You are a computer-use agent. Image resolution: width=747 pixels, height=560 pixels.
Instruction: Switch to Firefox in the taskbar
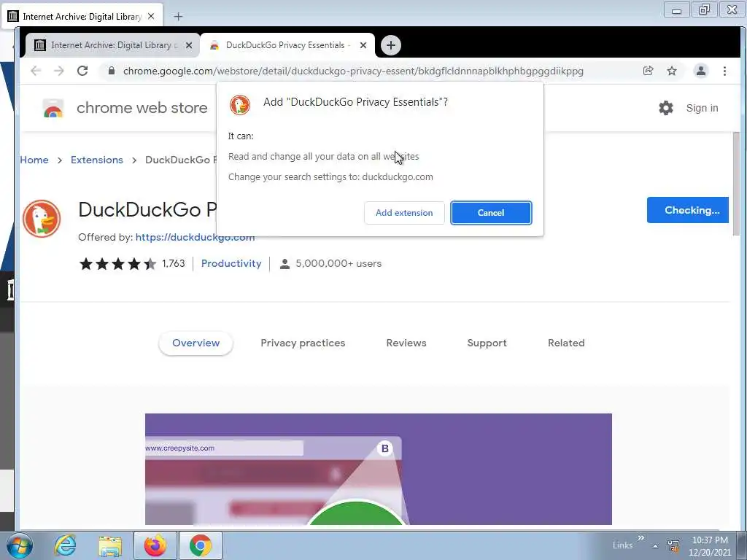click(155, 545)
